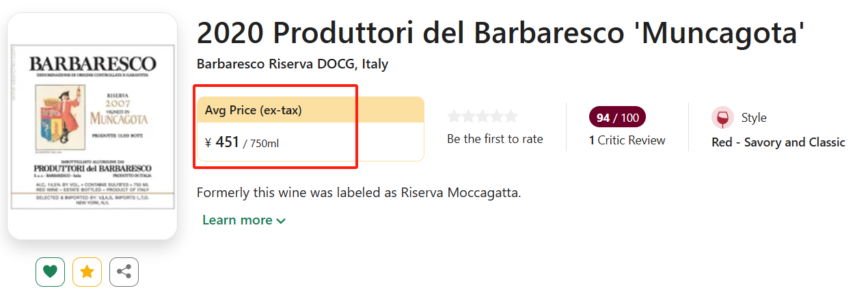Screen dimensions: 868x297
Task: Rate the wine one star
Action: coord(454,117)
